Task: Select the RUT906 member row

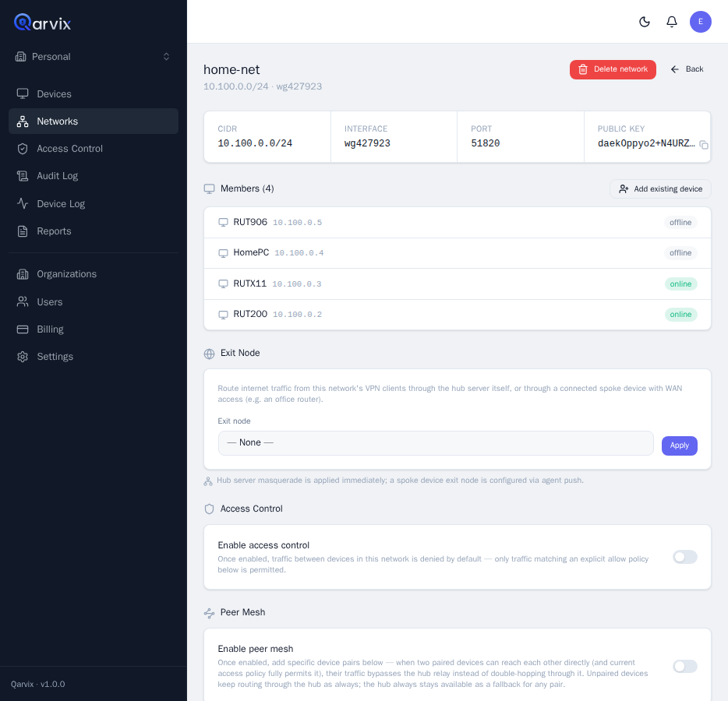Action: coord(458,223)
